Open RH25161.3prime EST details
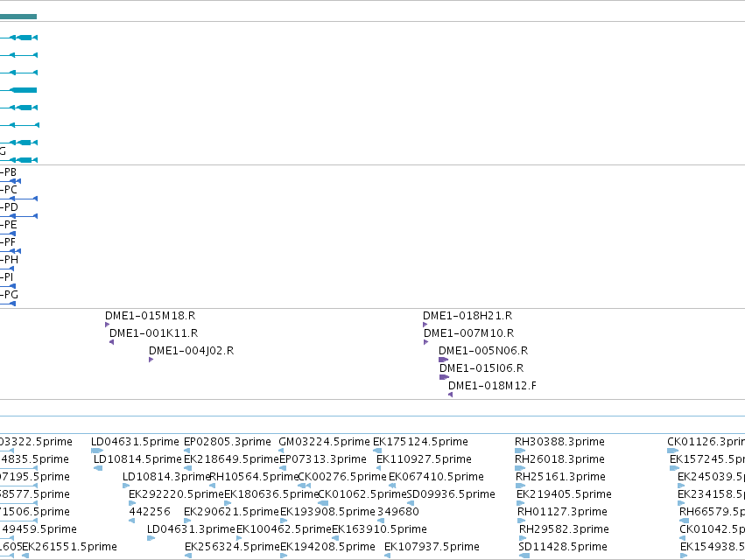 560,477
